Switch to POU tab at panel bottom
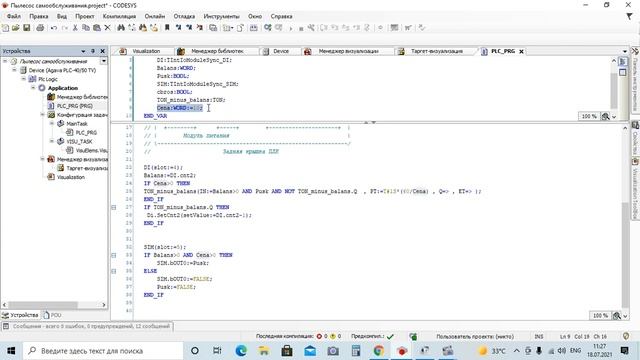The height and width of the screenshot is (360, 640). [x=52, y=315]
